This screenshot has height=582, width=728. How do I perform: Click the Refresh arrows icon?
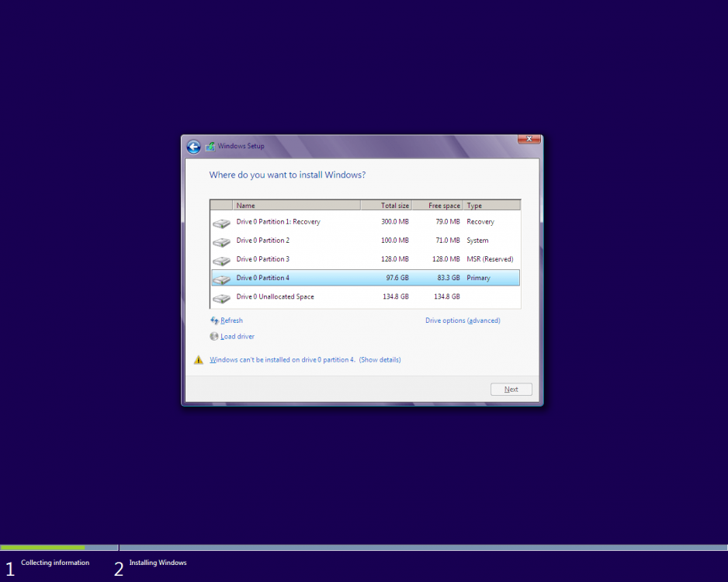click(214, 320)
